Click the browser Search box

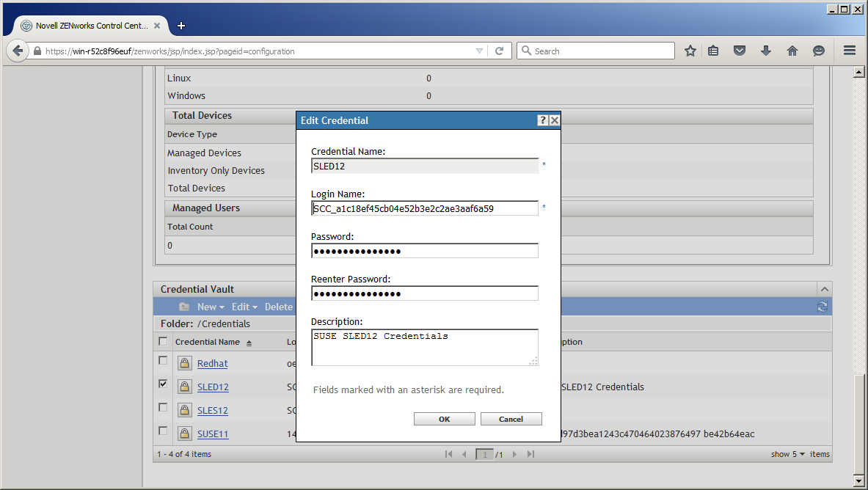(x=596, y=51)
